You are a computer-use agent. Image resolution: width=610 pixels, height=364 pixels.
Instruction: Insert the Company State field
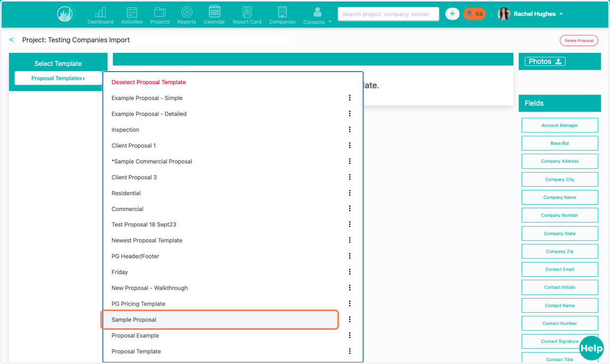coord(560,234)
